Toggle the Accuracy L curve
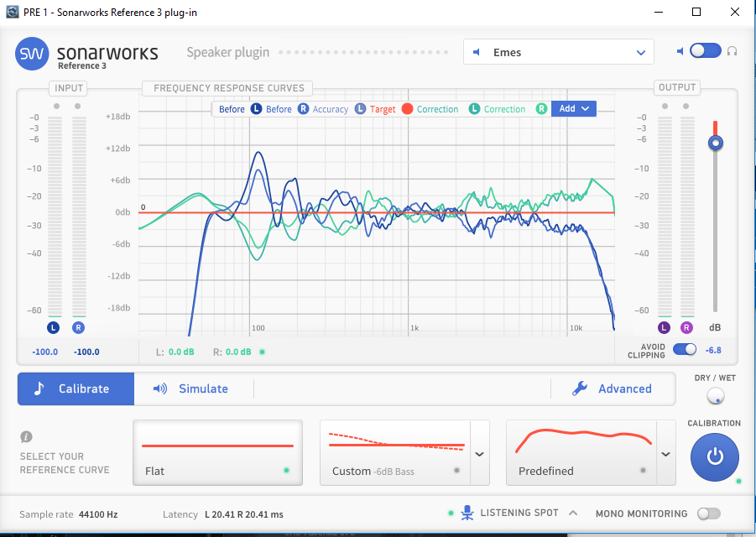Image resolution: width=756 pixels, height=537 pixels. pos(360,109)
